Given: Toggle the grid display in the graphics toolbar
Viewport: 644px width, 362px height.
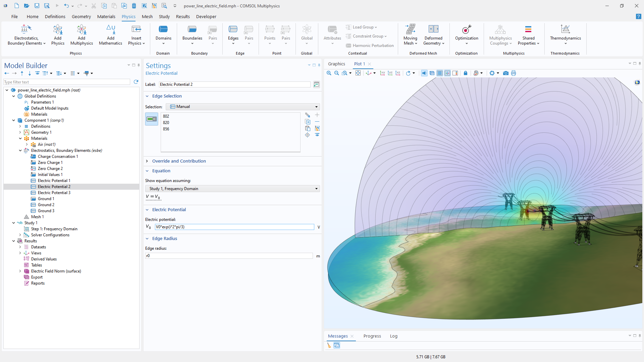Looking at the screenshot, I should point(439,73).
